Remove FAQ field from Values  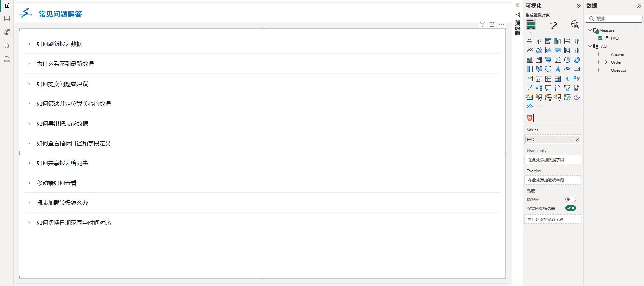pyautogui.click(x=577, y=140)
